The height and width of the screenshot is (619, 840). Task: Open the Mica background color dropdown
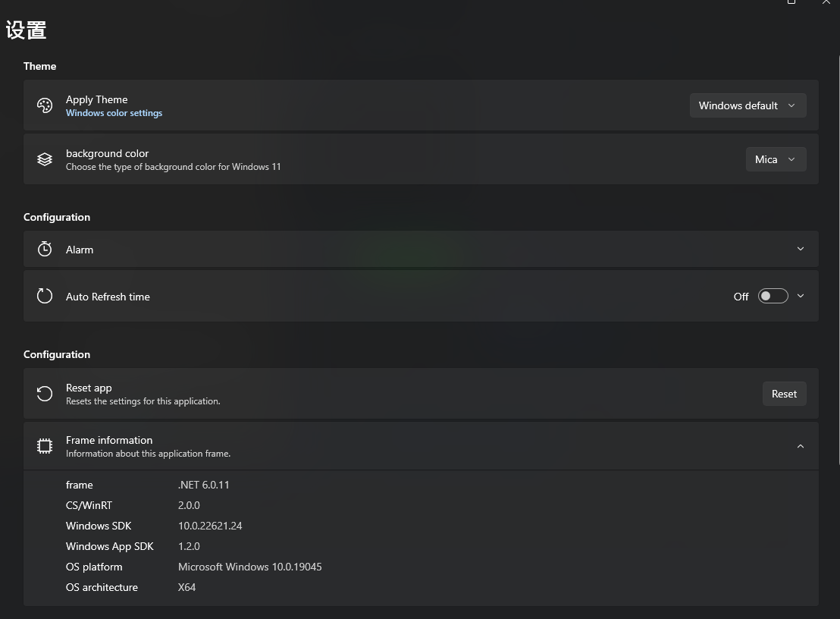click(776, 159)
